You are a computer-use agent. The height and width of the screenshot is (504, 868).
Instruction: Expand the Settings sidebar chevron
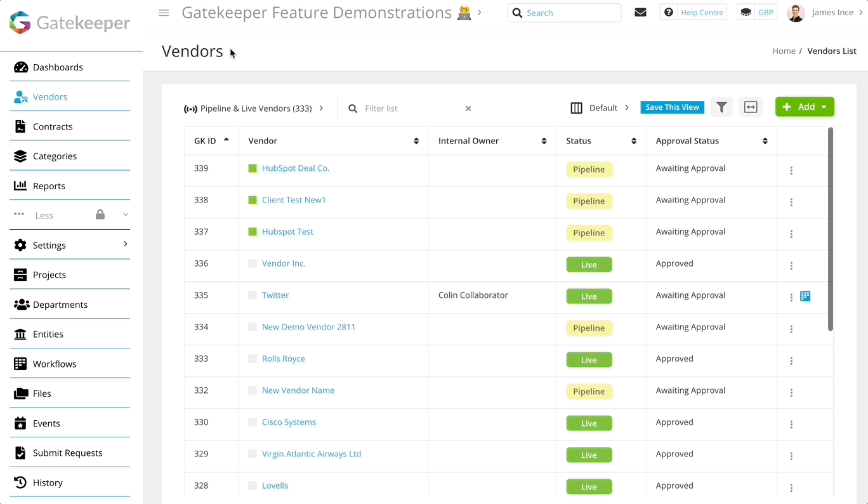coord(125,244)
